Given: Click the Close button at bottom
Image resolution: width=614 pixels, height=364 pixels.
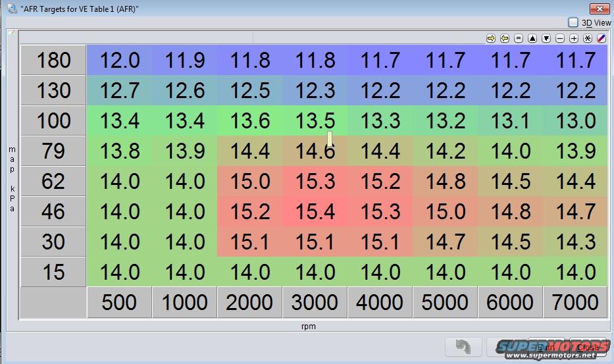Looking at the screenshot, I should click(588, 347).
